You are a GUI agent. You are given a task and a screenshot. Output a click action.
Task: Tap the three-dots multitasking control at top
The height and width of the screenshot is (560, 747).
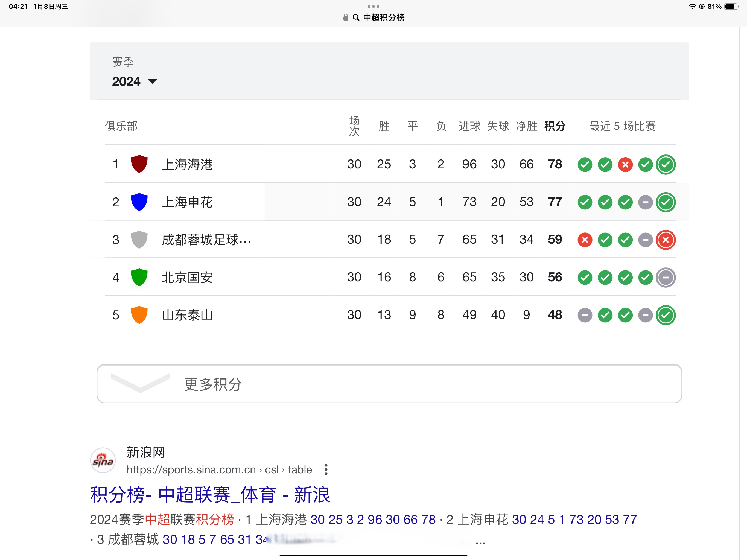click(x=373, y=6)
